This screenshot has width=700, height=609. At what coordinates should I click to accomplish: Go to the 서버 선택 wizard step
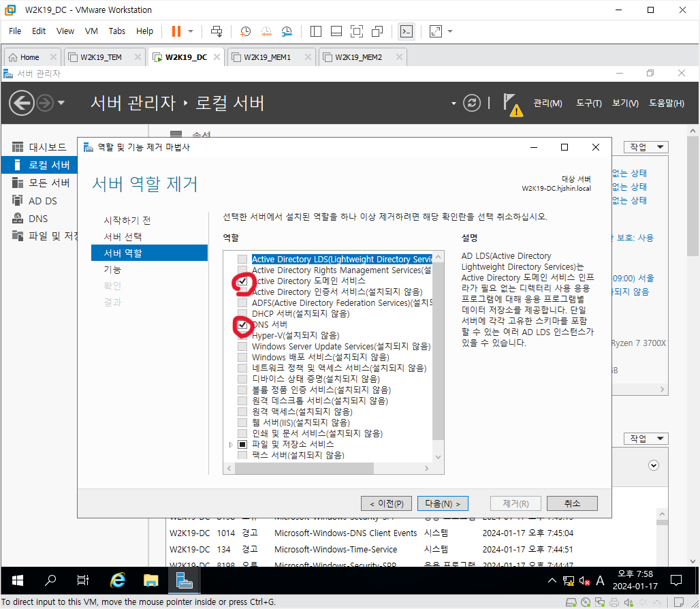[x=123, y=236]
